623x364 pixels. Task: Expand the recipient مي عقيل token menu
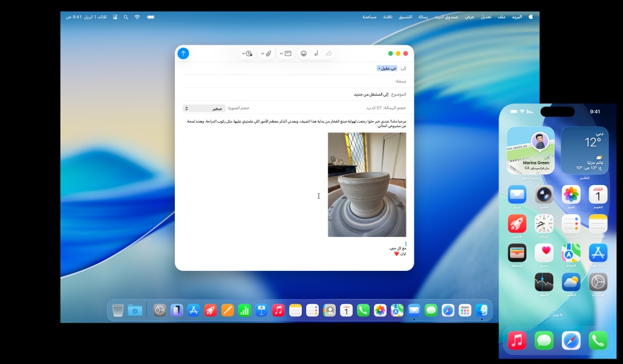387,68
